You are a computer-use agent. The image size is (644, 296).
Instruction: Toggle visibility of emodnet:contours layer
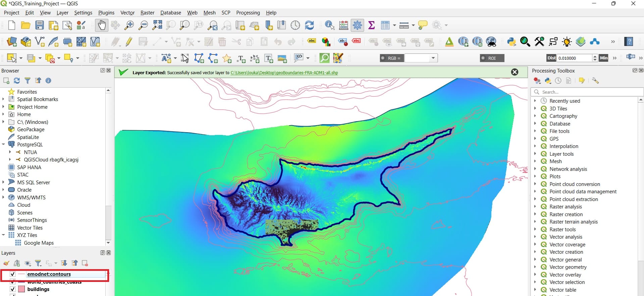coord(13,274)
